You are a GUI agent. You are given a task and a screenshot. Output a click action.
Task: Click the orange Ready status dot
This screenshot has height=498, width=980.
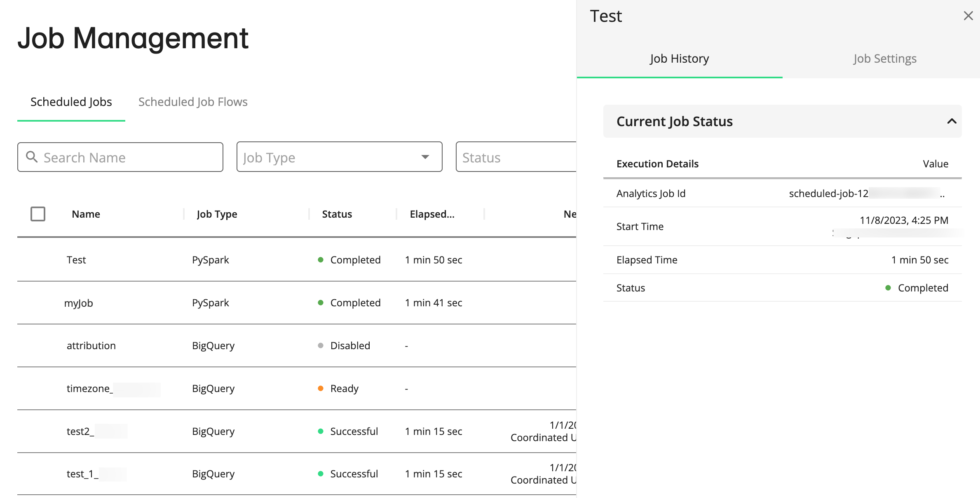(x=321, y=388)
